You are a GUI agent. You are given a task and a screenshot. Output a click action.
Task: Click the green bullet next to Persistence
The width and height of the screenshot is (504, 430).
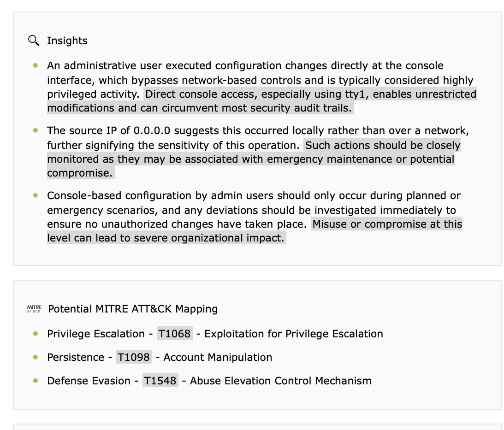36,357
